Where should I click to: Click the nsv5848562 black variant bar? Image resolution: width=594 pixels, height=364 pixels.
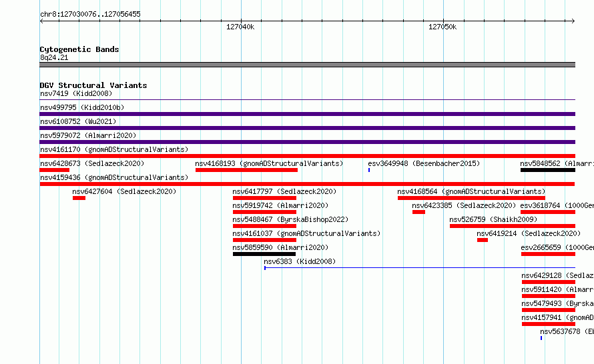[x=548, y=170]
